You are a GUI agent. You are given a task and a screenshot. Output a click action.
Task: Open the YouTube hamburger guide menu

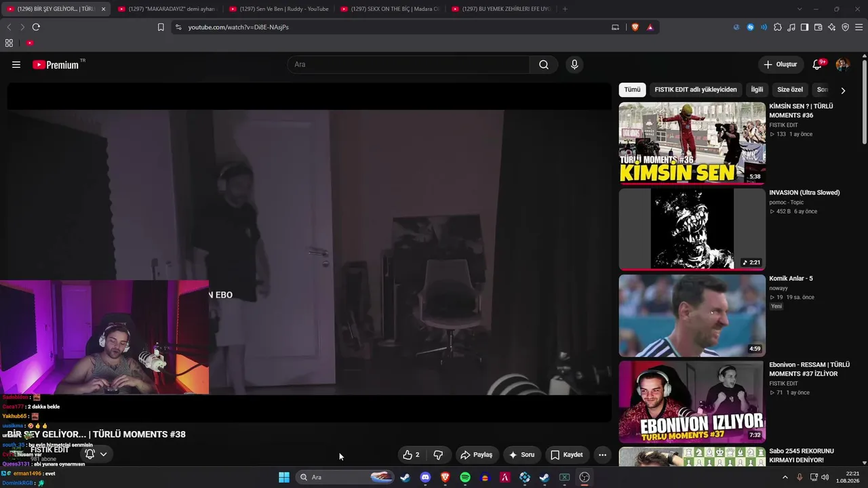[x=16, y=64]
